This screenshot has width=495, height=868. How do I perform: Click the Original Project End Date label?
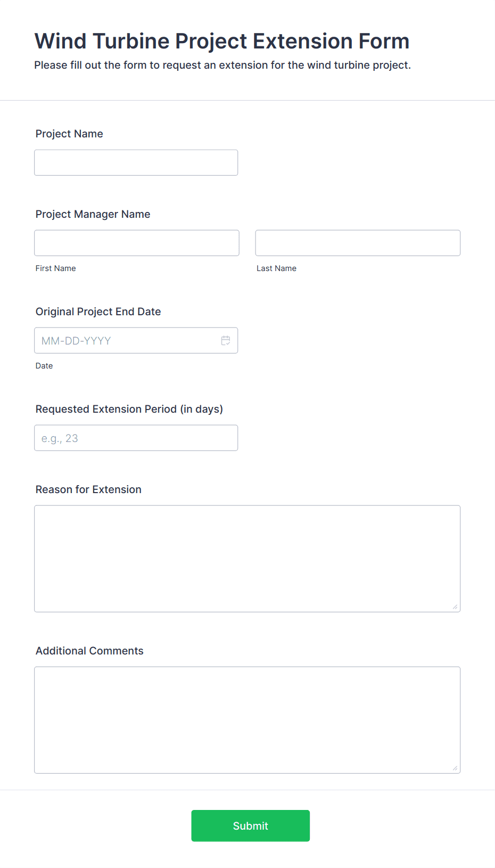(98, 312)
